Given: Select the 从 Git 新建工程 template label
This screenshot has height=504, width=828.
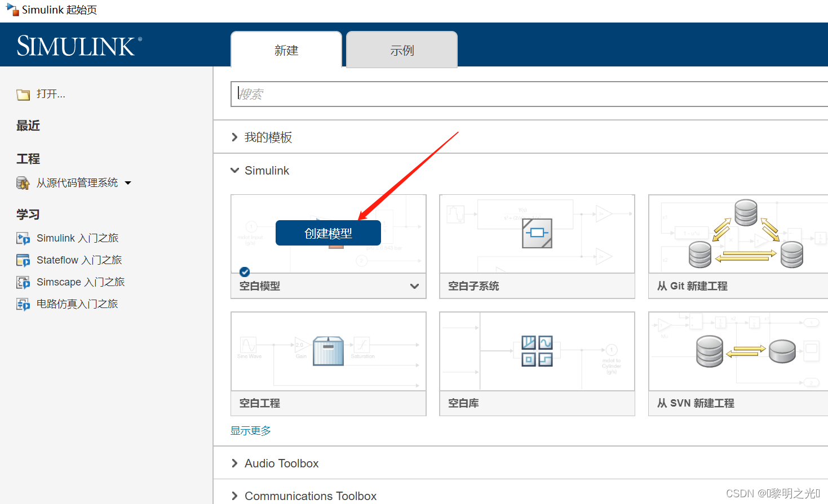Looking at the screenshot, I should (x=692, y=286).
